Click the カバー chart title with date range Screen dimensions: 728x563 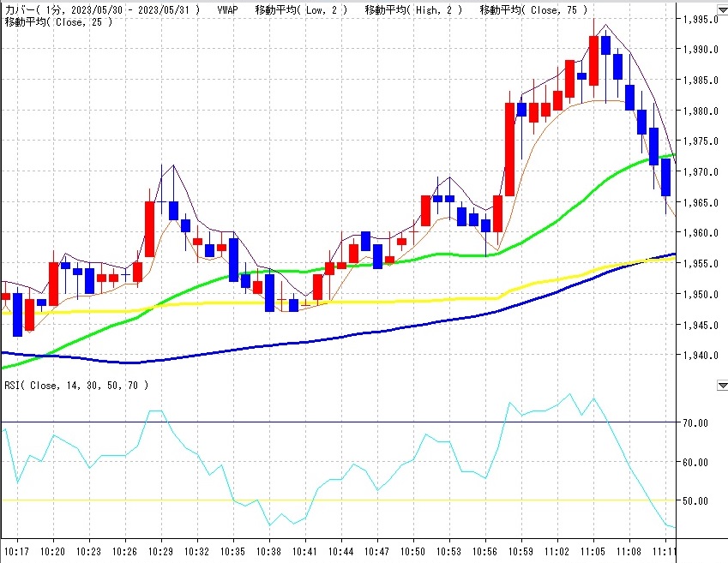click(x=102, y=9)
